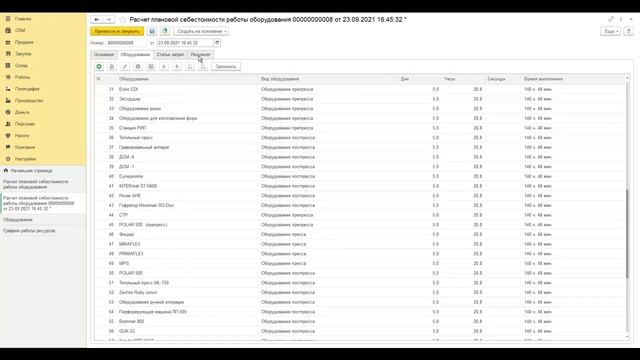This screenshot has width=640, height=360.
Task: Switch to the Статьи затрат tab
Action: click(x=170, y=54)
